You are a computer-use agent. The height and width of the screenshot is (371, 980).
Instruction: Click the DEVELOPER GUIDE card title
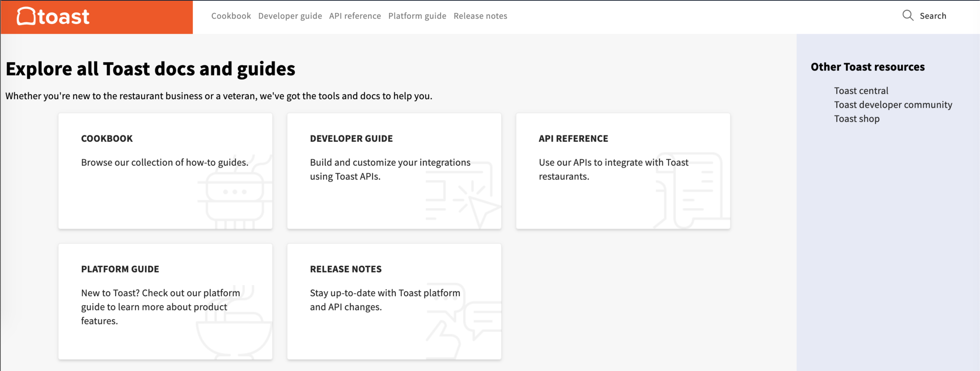(351, 138)
